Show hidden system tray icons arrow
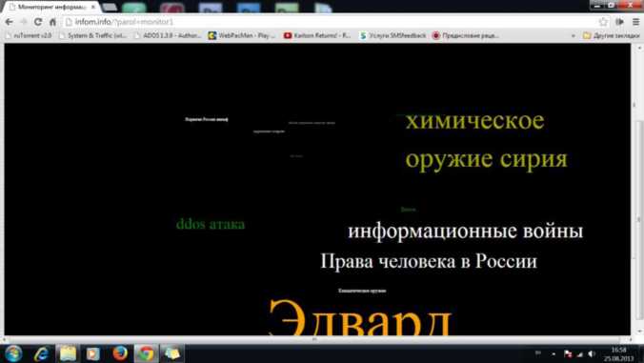Viewport: 644px width, 363px height. 553,354
